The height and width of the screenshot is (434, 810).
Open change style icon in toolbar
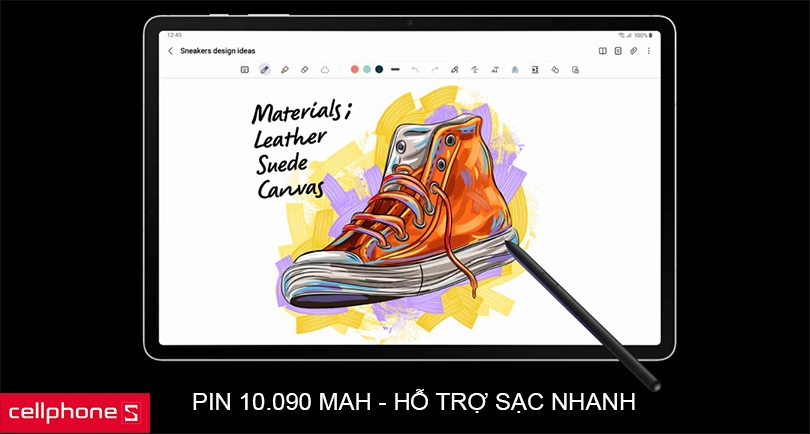coord(555,69)
